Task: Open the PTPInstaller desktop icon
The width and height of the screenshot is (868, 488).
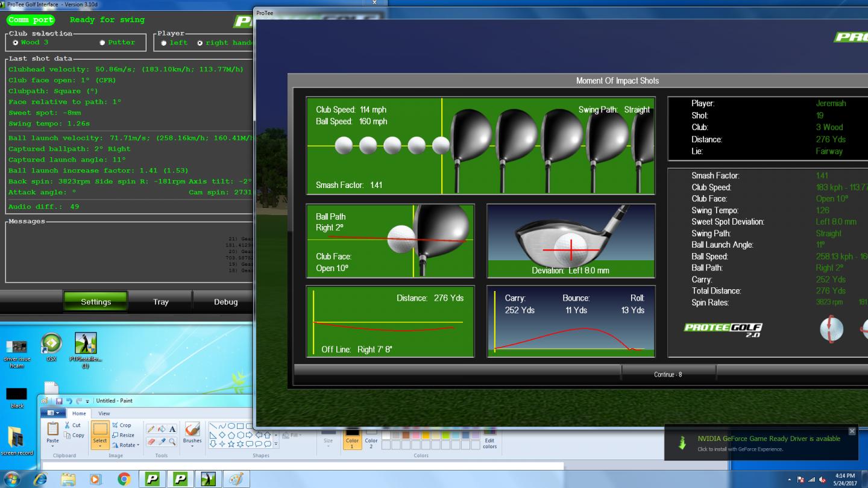Action: (86, 349)
